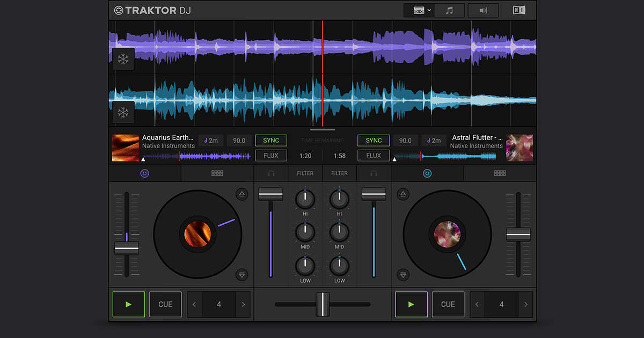Click the right deck CUE button
The image size is (644, 338).
448,304
